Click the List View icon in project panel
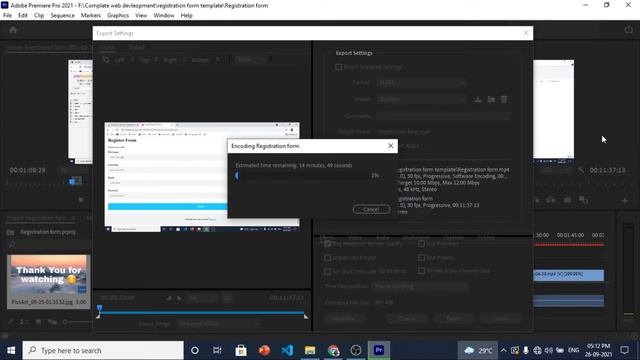The height and width of the screenshot is (360, 640). (24, 322)
